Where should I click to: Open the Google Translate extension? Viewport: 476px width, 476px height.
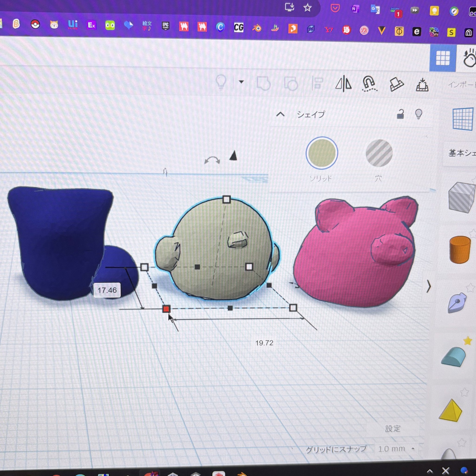tap(375, 10)
